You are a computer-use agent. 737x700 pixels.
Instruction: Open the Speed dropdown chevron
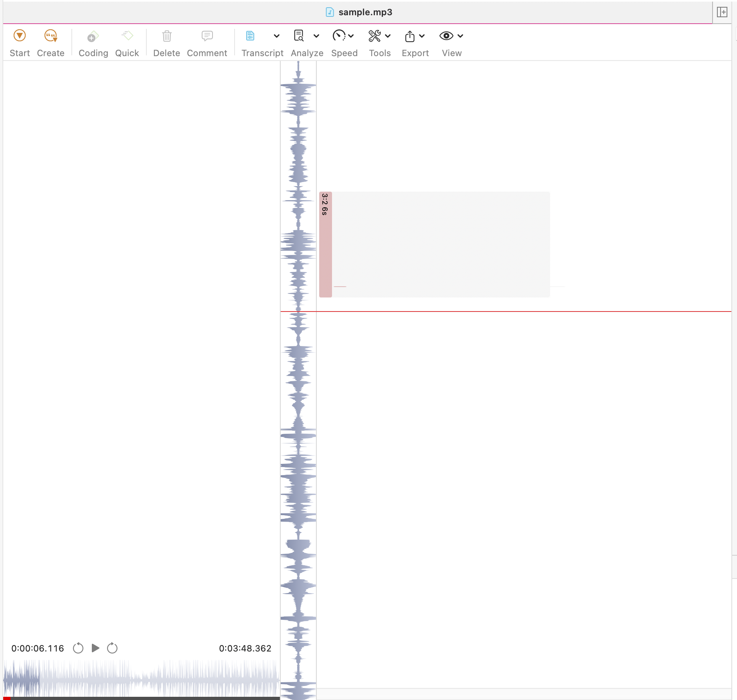351,36
